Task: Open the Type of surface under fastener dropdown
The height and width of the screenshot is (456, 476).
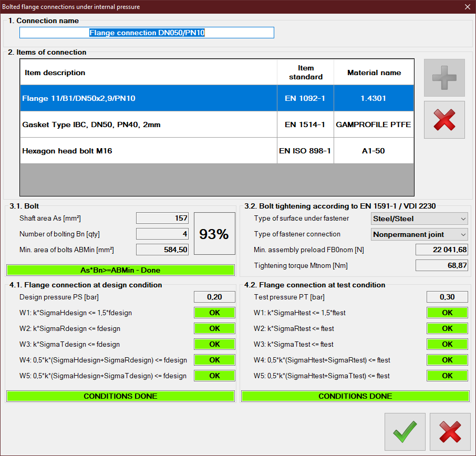Action: 419,219
